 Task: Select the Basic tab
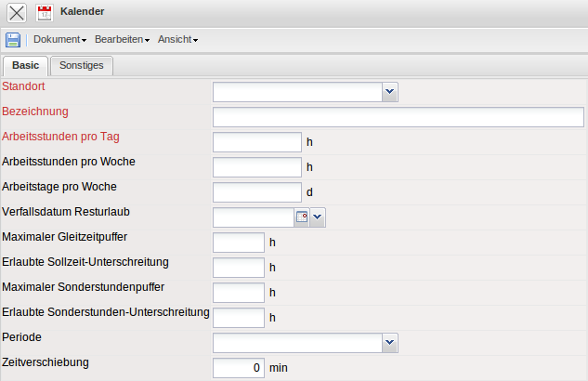click(25, 66)
